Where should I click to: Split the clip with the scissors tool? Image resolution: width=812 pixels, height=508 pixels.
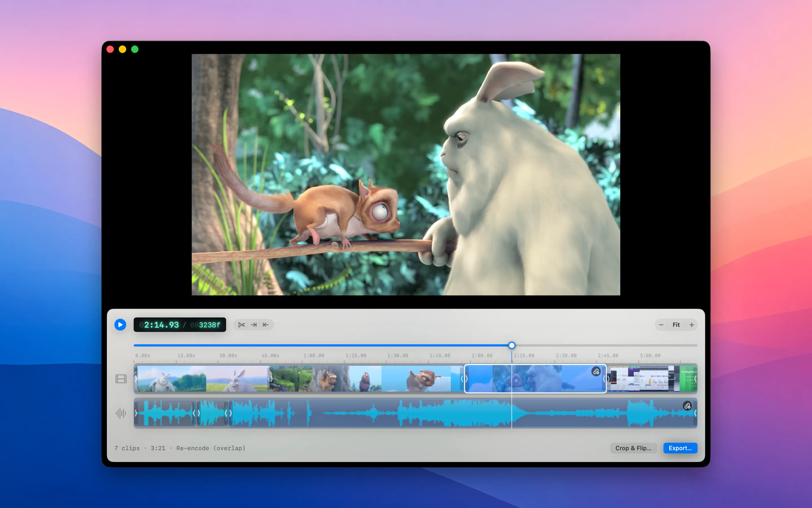coord(241,325)
